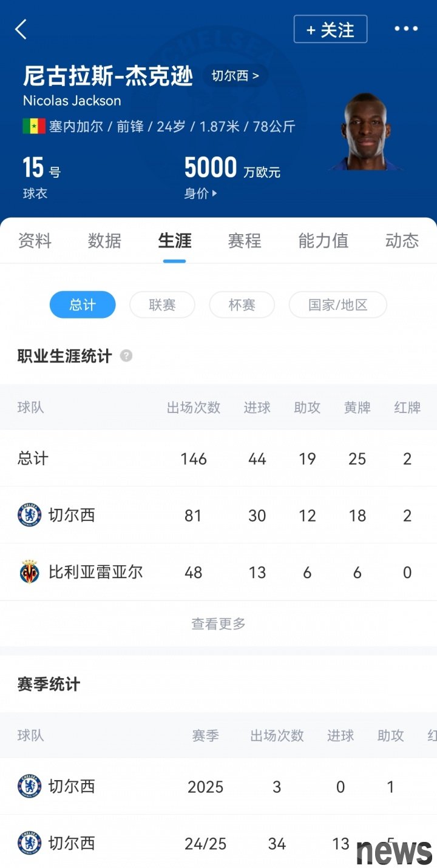Switch to the 数据 tab

coord(104,241)
